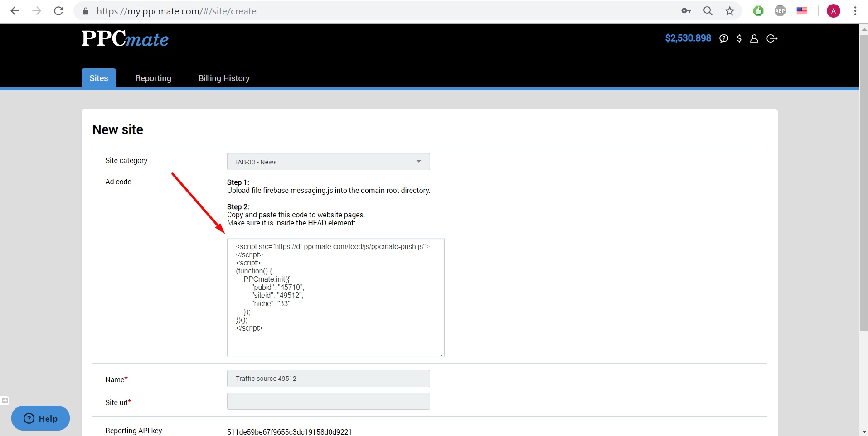Click the AdBlock Plus extension icon
The image size is (868, 436).
(x=780, y=11)
